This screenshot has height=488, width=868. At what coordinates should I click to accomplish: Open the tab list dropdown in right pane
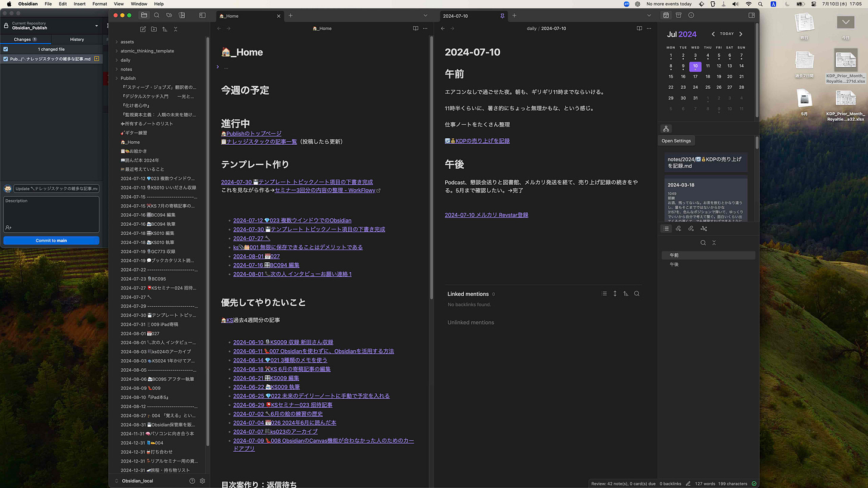pos(649,15)
